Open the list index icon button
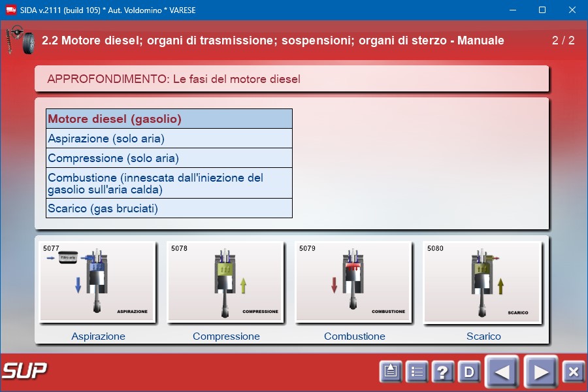The image size is (588, 392). [x=416, y=372]
